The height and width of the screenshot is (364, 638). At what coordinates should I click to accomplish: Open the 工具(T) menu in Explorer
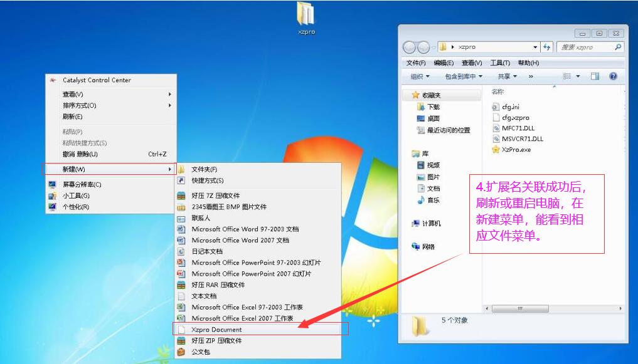point(499,63)
